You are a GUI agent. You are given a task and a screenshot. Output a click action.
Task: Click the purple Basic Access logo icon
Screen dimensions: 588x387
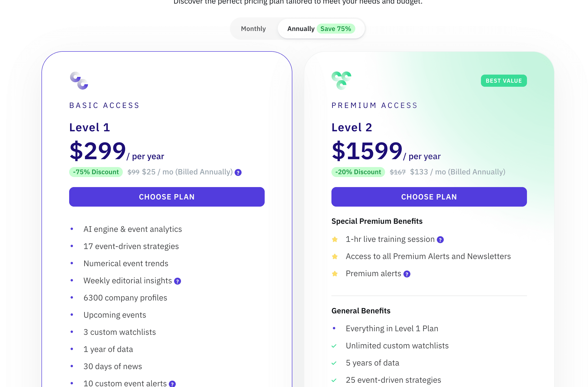pos(79,81)
